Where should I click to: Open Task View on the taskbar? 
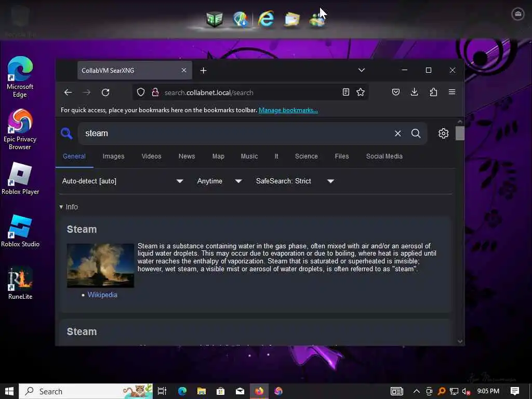tap(162, 391)
